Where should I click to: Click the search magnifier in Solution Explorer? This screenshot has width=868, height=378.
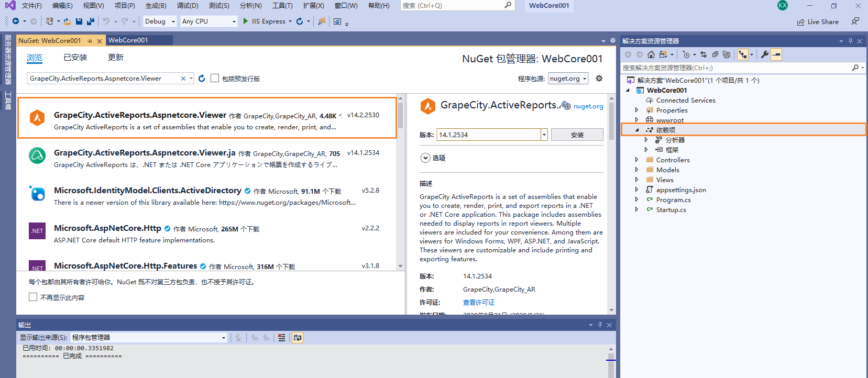855,68
